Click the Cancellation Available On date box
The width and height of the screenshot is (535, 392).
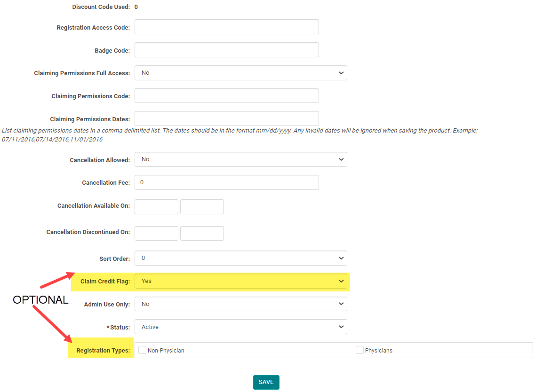click(x=156, y=207)
